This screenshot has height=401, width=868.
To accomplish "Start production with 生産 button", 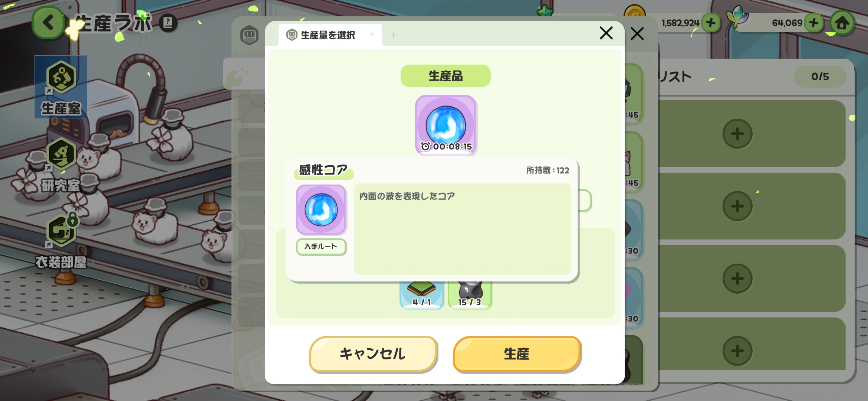I will point(517,354).
